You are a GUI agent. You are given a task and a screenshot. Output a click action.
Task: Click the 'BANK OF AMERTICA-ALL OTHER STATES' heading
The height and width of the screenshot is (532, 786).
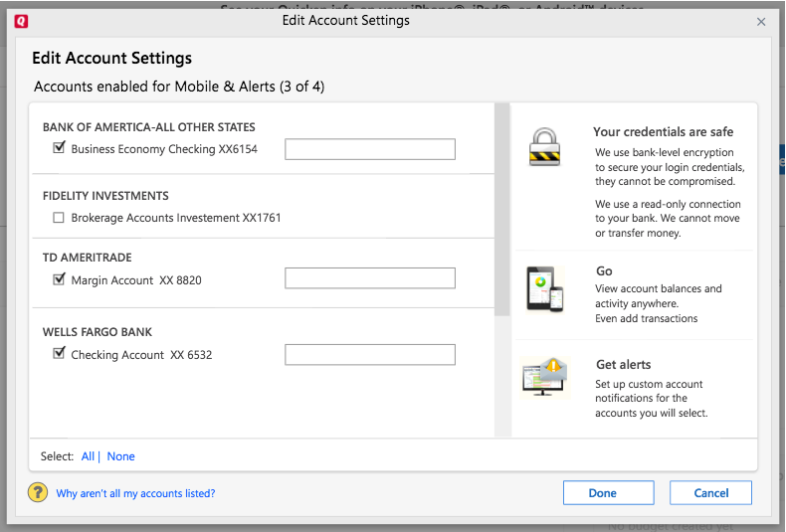click(149, 127)
